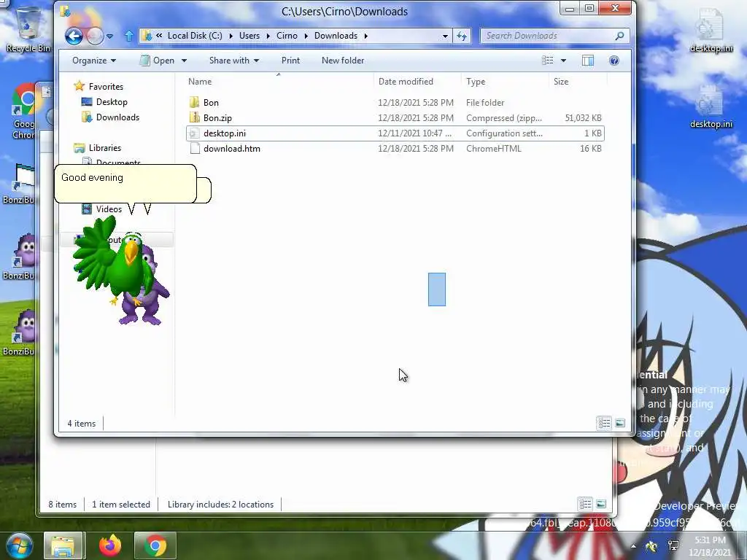Open Libraries in navigation pane

[105, 147]
